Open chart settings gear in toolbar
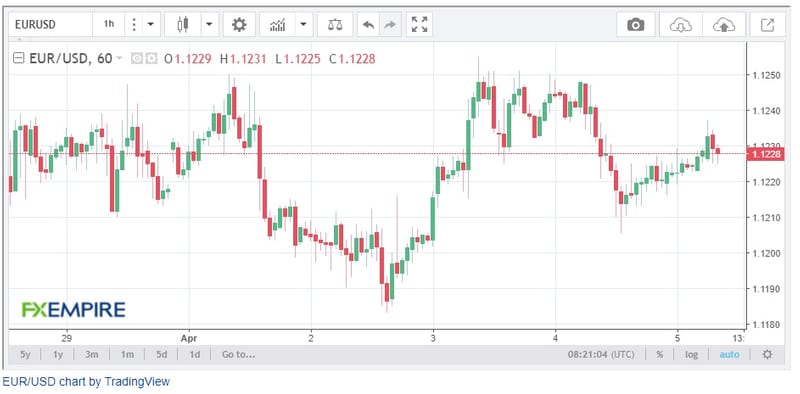 239,24
